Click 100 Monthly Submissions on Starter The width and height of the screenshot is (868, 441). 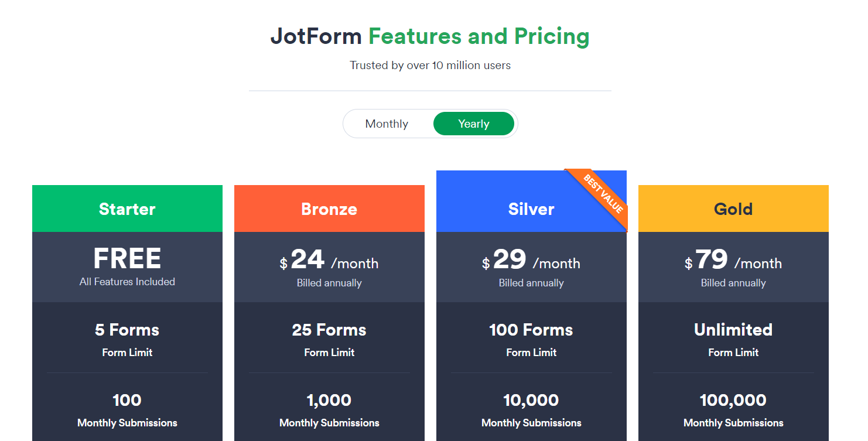127,400
